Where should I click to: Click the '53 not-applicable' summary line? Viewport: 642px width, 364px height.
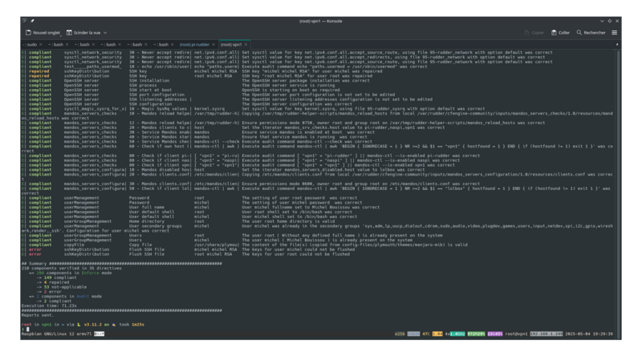click(62, 287)
